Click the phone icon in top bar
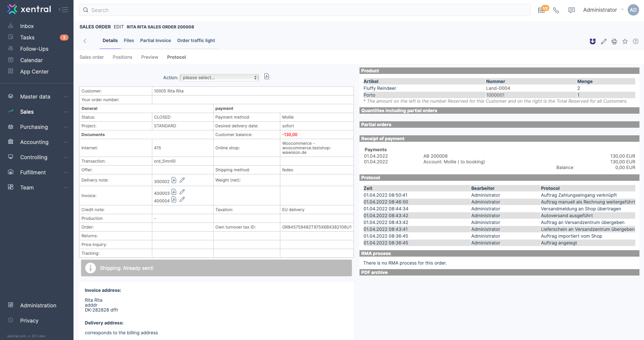Viewport: 644px width, 340px height. [556, 10]
